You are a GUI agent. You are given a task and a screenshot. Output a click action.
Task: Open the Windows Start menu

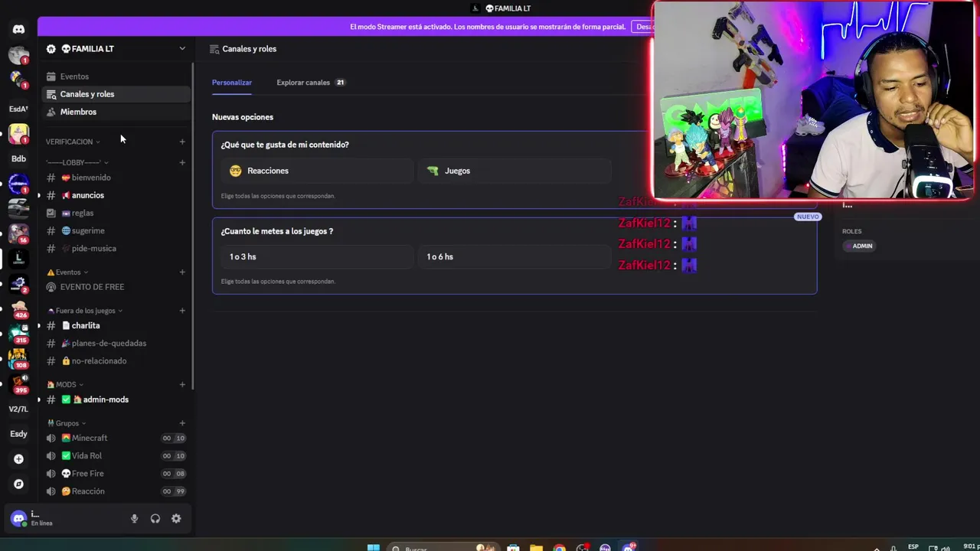click(x=373, y=548)
